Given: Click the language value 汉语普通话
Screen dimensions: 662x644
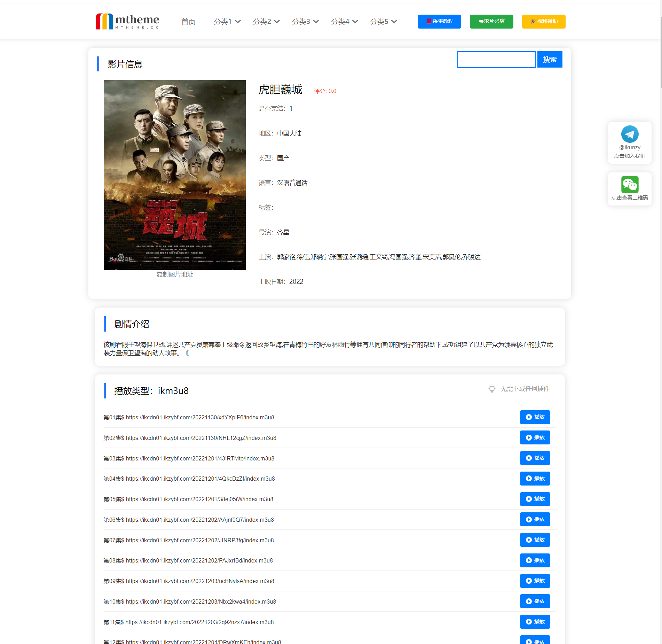Looking at the screenshot, I should coord(292,183).
